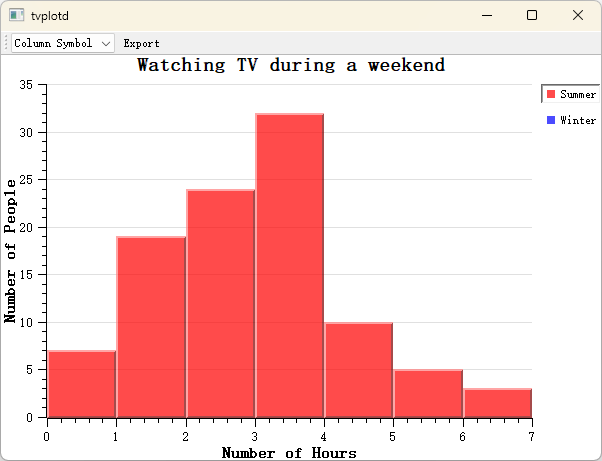
Task: Toggle the Summer legend item
Action: tap(571, 94)
